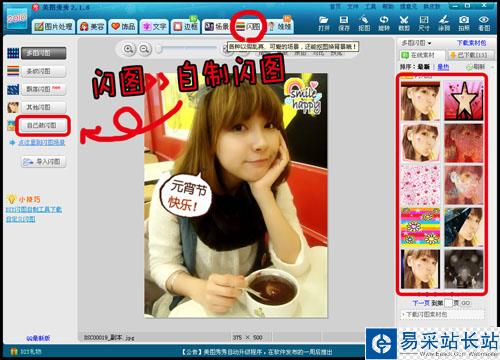Open the 图片处理 tab
This screenshot has height=360, width=500.
(53, 27)
